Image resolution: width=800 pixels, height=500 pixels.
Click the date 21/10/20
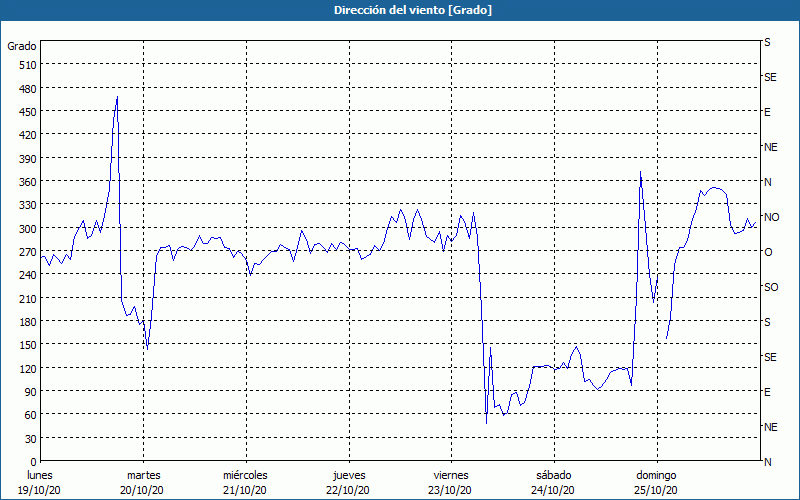point(245,490)
